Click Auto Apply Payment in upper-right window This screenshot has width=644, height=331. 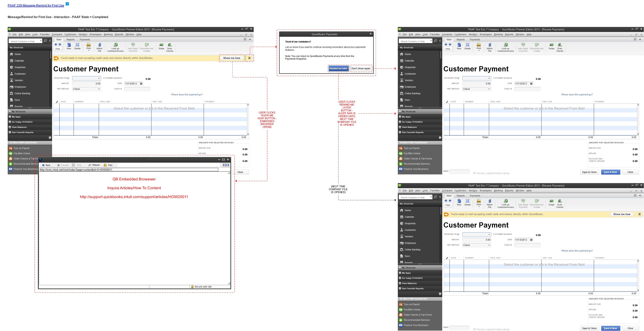click(x=523, y=47)
